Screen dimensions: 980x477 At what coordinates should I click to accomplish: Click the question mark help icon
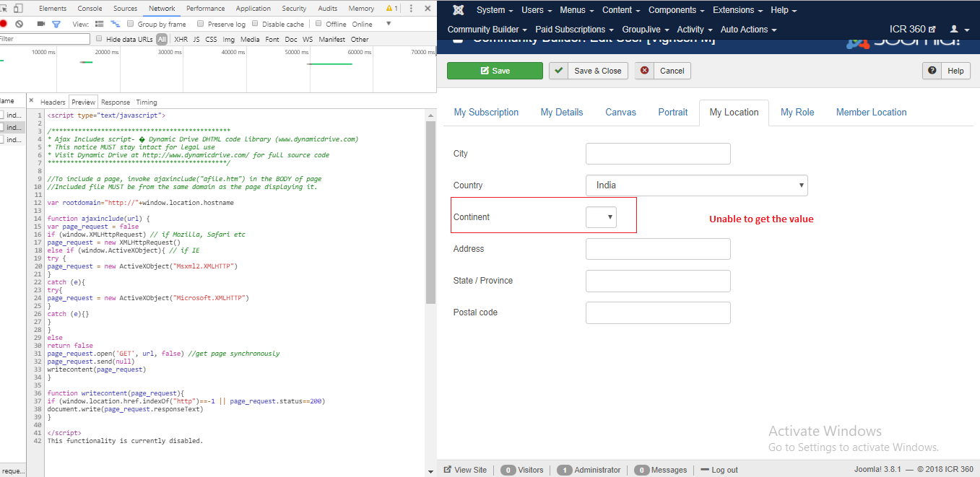[932, 71]
